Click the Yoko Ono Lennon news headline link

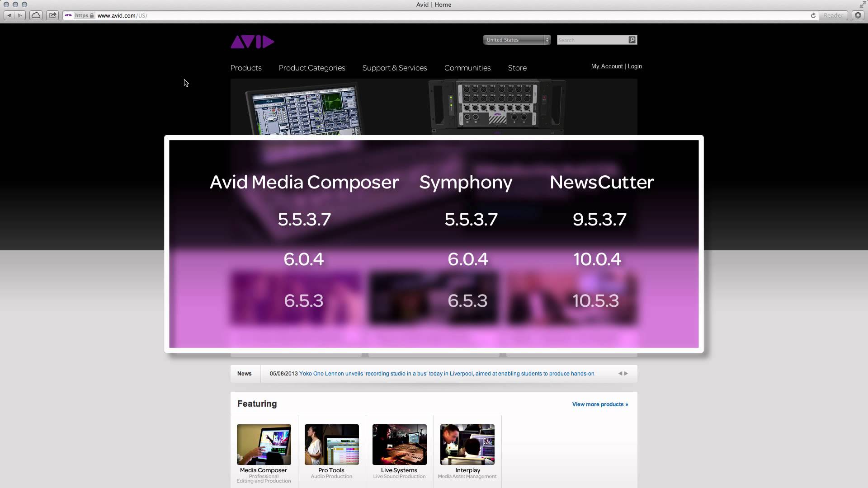pyautogui.click(x=447, y=373)
